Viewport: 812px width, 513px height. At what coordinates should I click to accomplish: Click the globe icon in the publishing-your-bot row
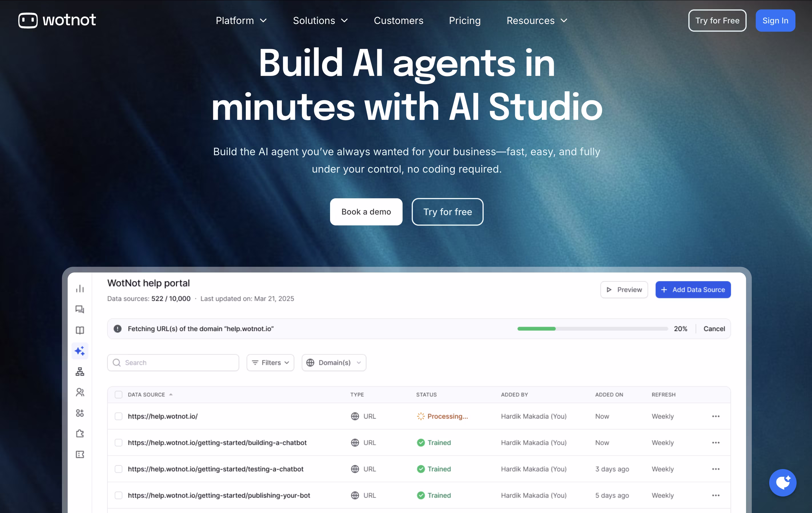pyautogui.click(x=355, y=495)
